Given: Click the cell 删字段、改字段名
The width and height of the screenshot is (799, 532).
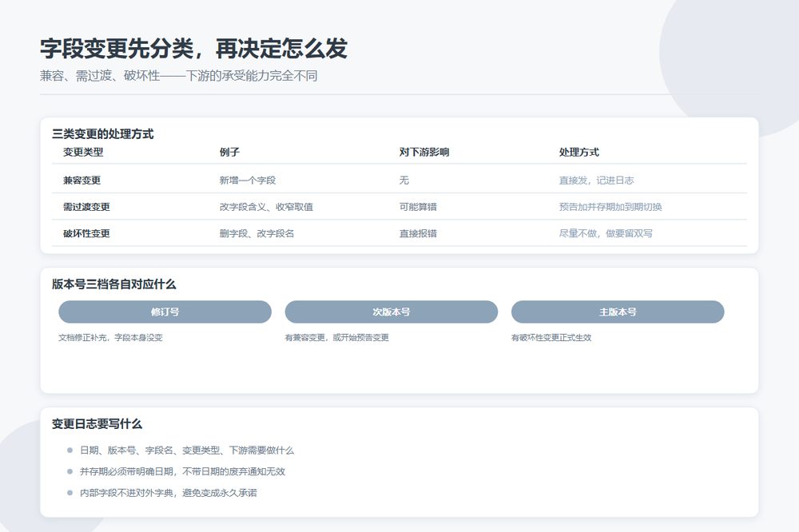Looking at the screenshot, I should (256, 233).
